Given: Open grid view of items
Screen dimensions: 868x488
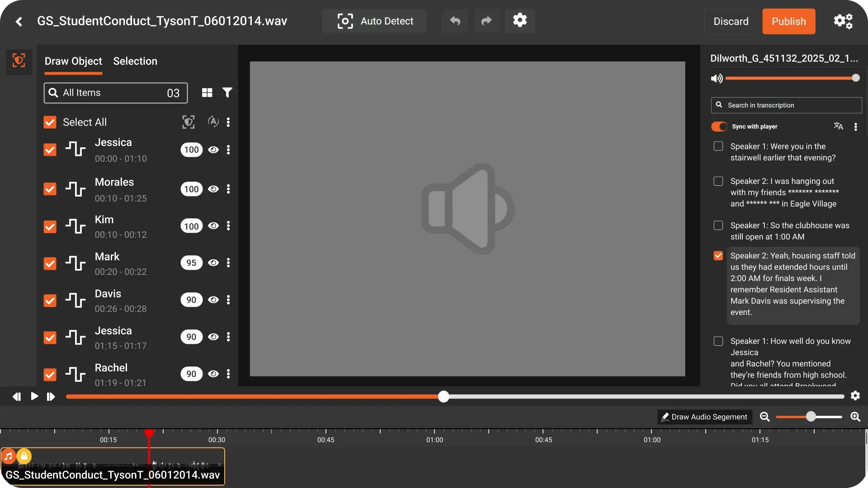Looking at the screenshot, I should [x=207, y=93].
